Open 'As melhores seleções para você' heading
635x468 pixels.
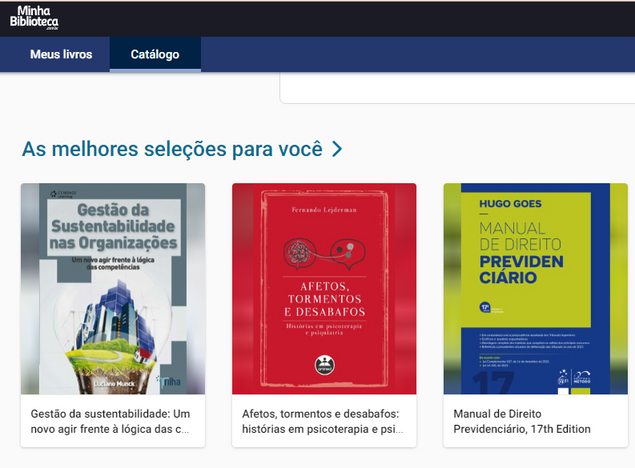(172, 149)
